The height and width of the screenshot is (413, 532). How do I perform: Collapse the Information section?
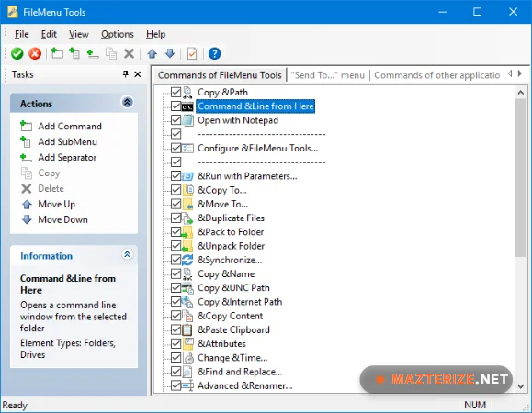pos(127,254)
